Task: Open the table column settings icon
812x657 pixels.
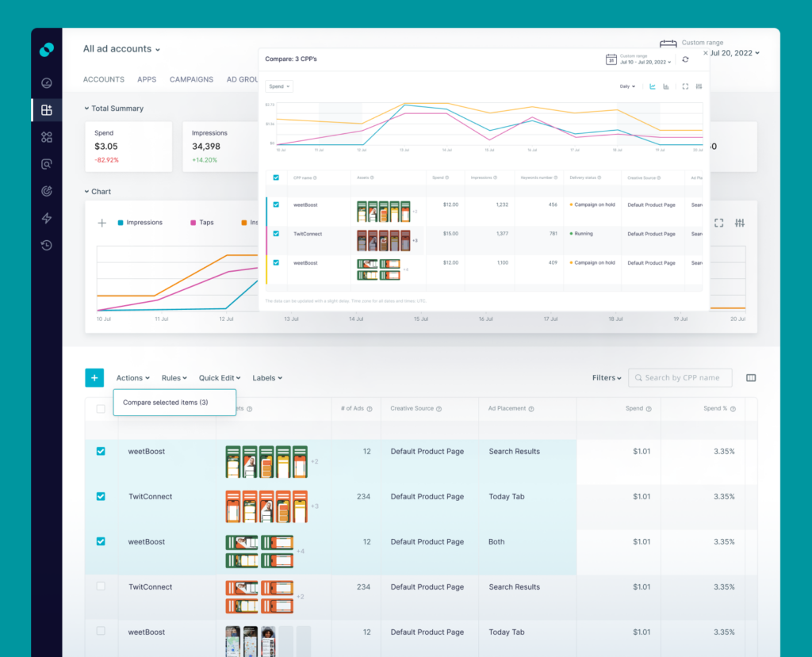Action: point(751,378)
